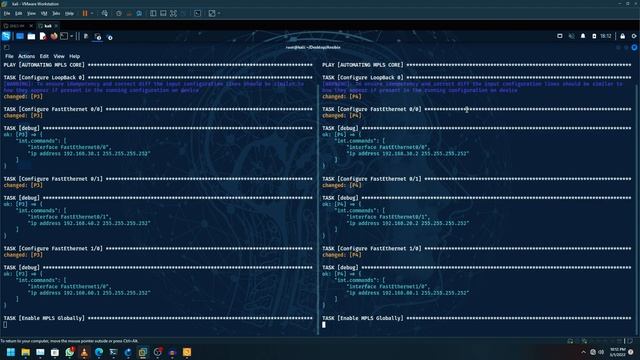The width and height of the screenshot is (640, 360).
Task: Show hidden system tray icons chevron
Action: click(583, 352)
